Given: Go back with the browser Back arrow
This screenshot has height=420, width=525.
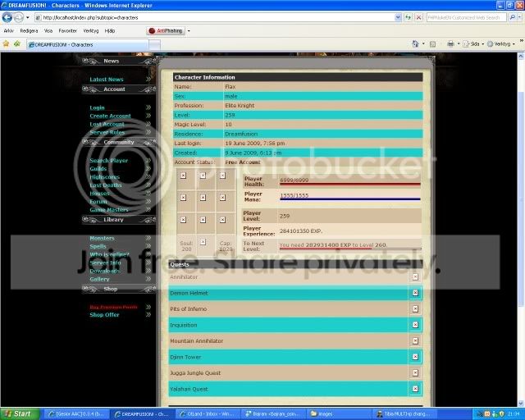Looking at the screenshot, I should tap(7, 17).
